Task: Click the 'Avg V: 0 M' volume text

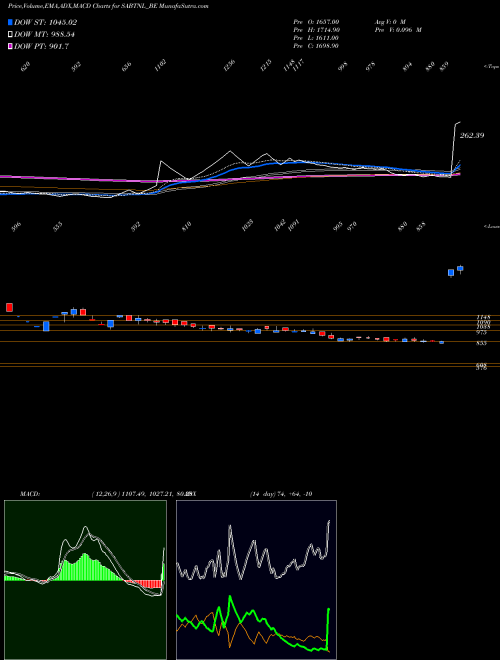Action: click(x=389, y=21)
